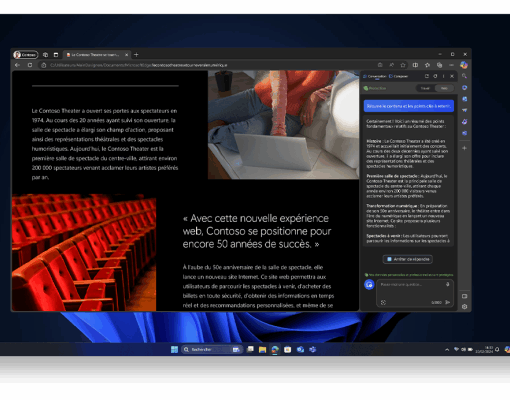
Task: Open the Windows Start button
Action: pyautogui.click(x=174, y=349)
